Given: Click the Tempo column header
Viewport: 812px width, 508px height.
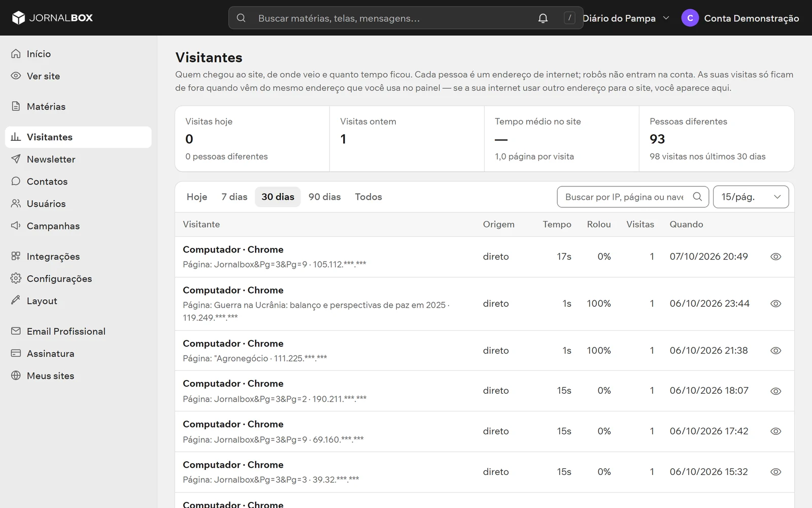Looking at the screenshot, I should click(557, 225).
